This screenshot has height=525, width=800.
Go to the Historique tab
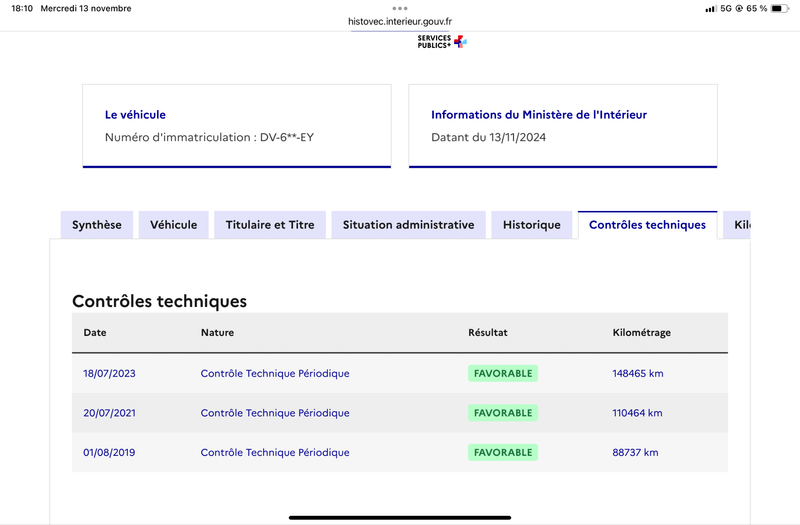[532, 225]
